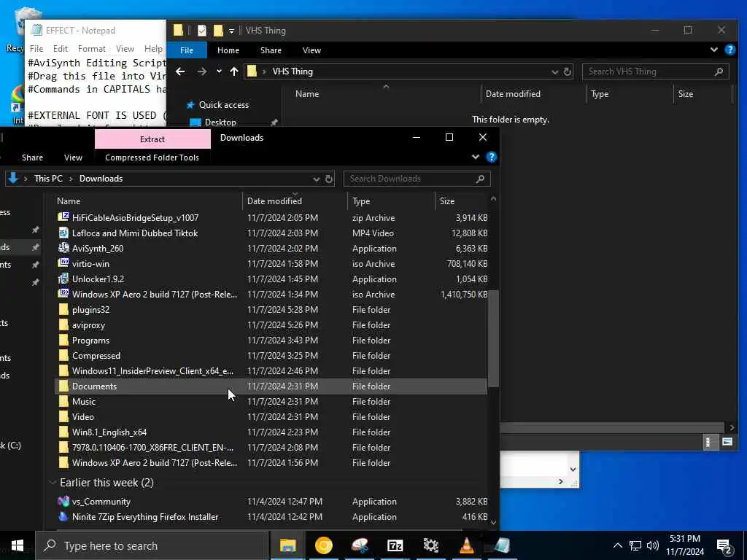Select Quick access in VHS Thing sidebar
The image size is (747, 560).
223,105
